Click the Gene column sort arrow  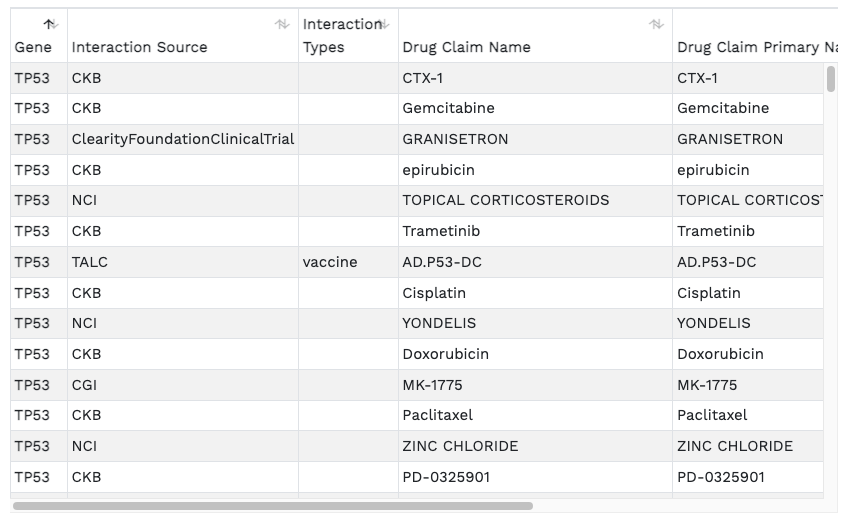tap(50, 24)
